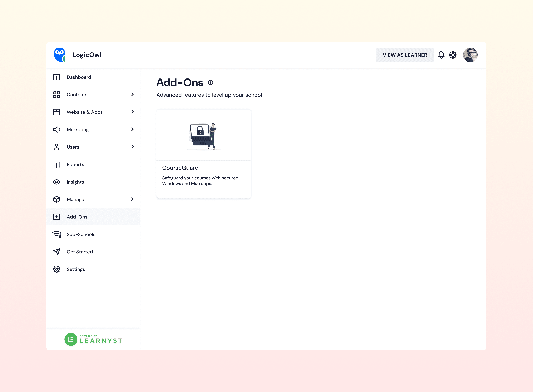The width and height of the screenshot is (533, 392).
Task: Open the Powered by Learnyst link
Action: click(x=93, y=339)
